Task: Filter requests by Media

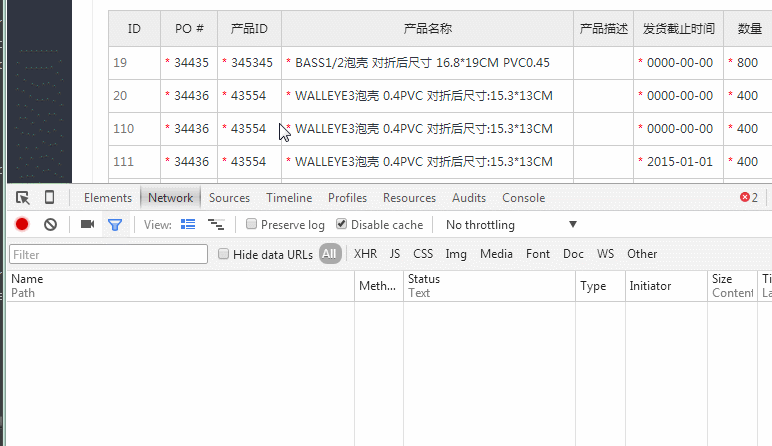Action: (x=496, y=254)
